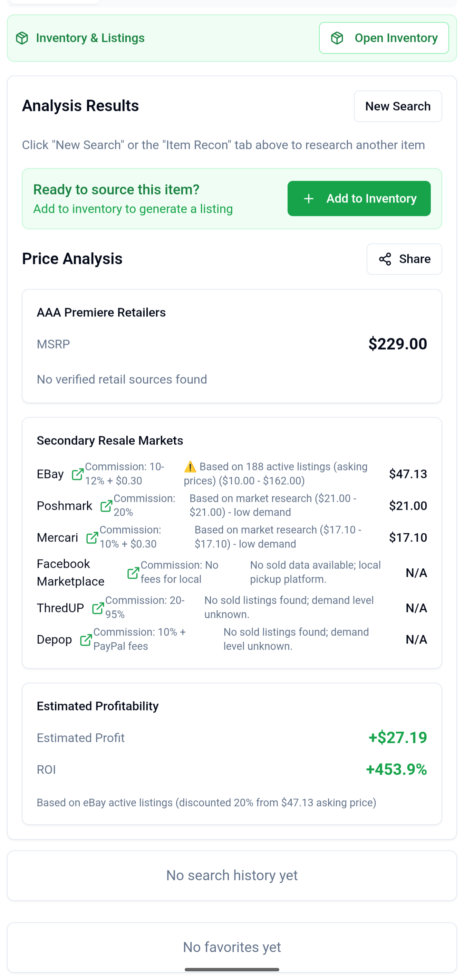This screenshot has height=980, width=464.
Task: Click the AAA Premiere Retailers MSRP card
Action: pyautogui.click(x=232, y=344)
